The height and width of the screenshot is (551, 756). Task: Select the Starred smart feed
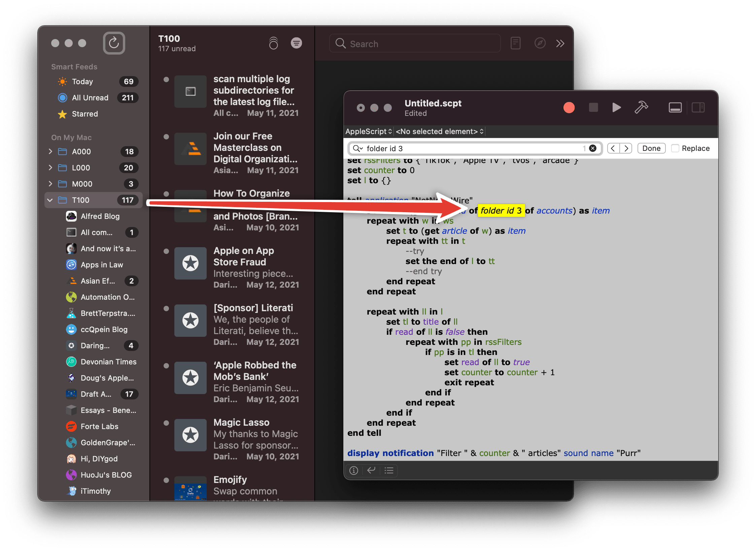(x=94, y=114)
